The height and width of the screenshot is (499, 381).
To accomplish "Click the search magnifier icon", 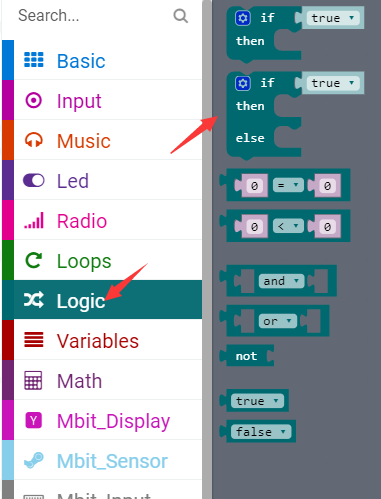I will pyautogui.click(x=181, y=16).
